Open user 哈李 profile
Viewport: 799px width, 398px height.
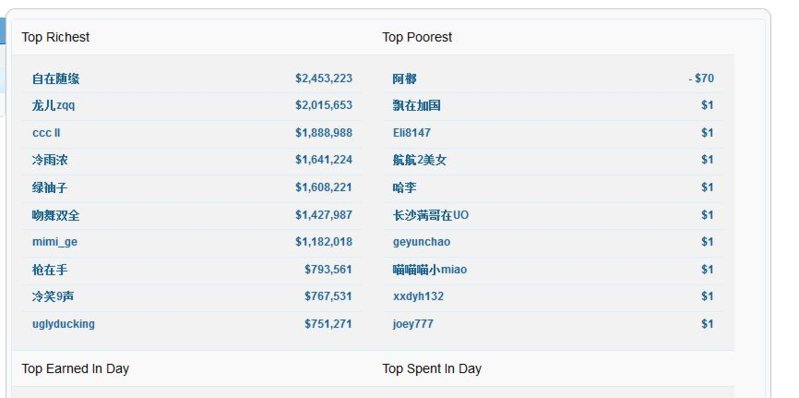pyautogui.click(x=405, y=188)
